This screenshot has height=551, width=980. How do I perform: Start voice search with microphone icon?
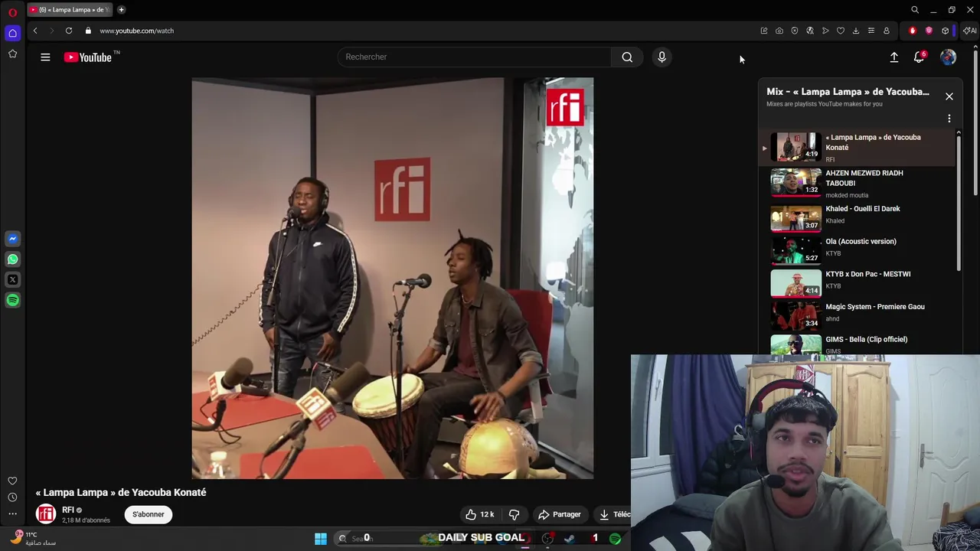point(661,57)
